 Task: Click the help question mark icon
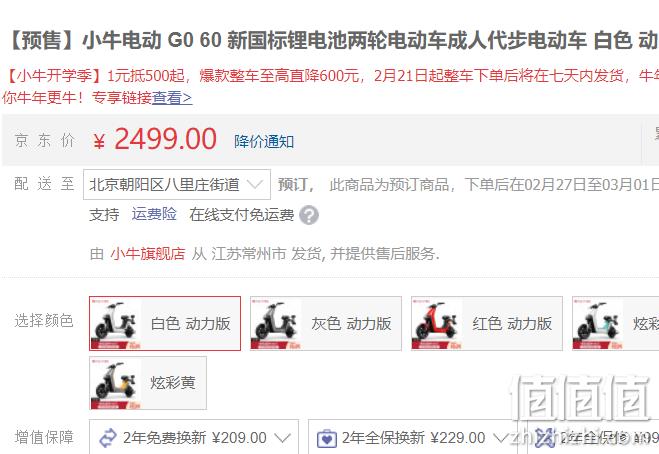[309, 215]
